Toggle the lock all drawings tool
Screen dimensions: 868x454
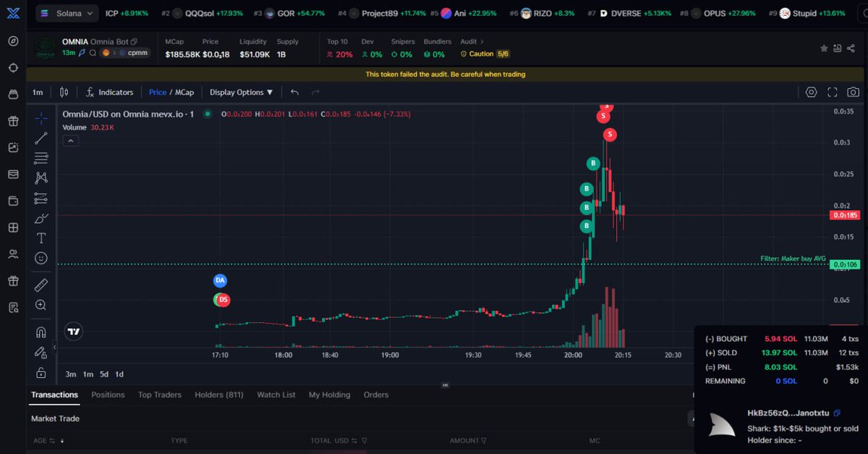coord(41,373)
